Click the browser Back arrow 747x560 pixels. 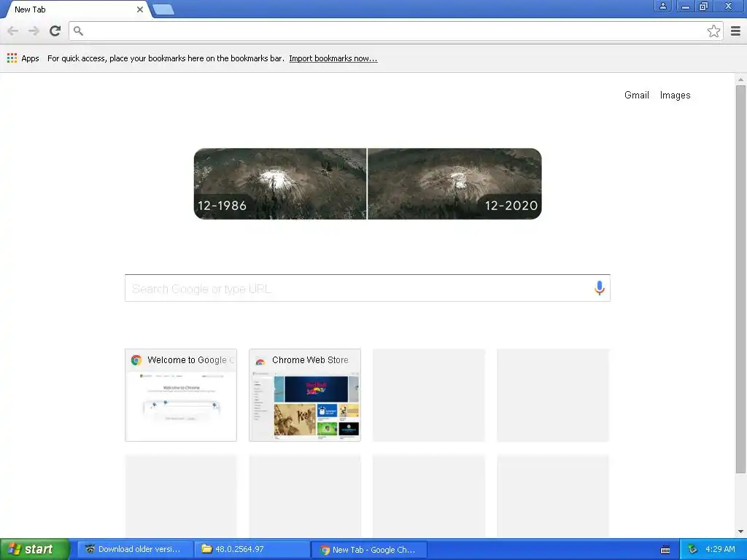click(x=13, y=31)
